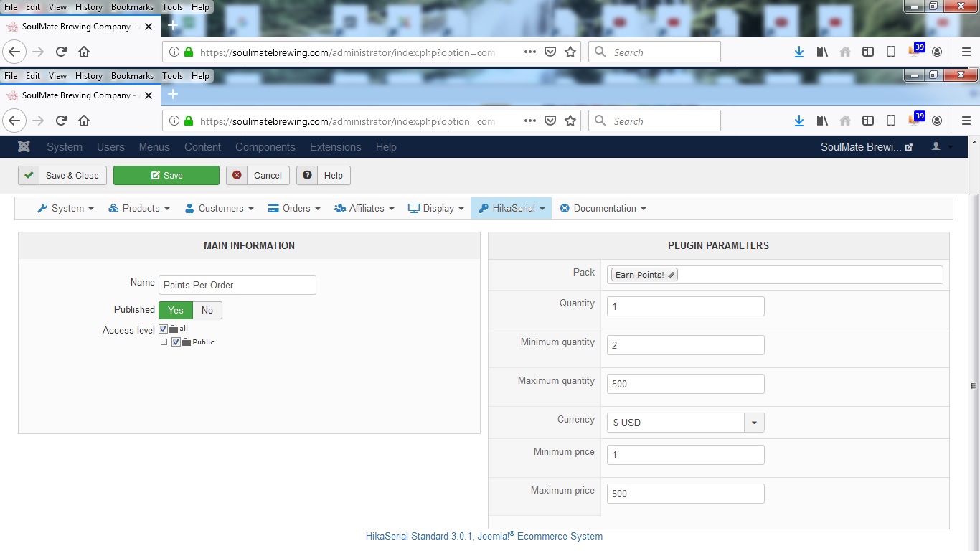Viewport: 980px width, 551px height.
Task: Open the Joomla Users menu
Action: [x=110, y=146]
